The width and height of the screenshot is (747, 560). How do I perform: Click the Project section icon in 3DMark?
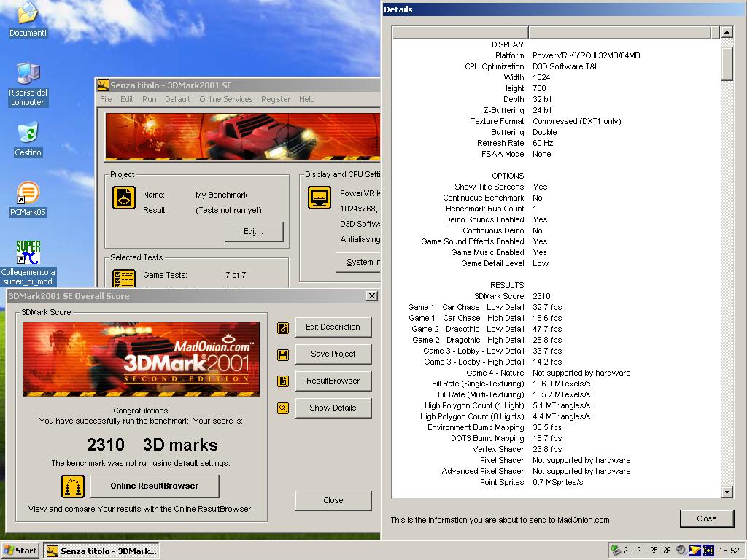(x=124, y=198)
